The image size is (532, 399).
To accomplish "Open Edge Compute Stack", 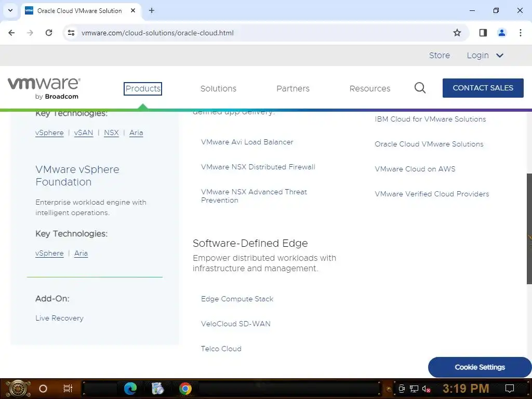I will [x=237, y=299].
